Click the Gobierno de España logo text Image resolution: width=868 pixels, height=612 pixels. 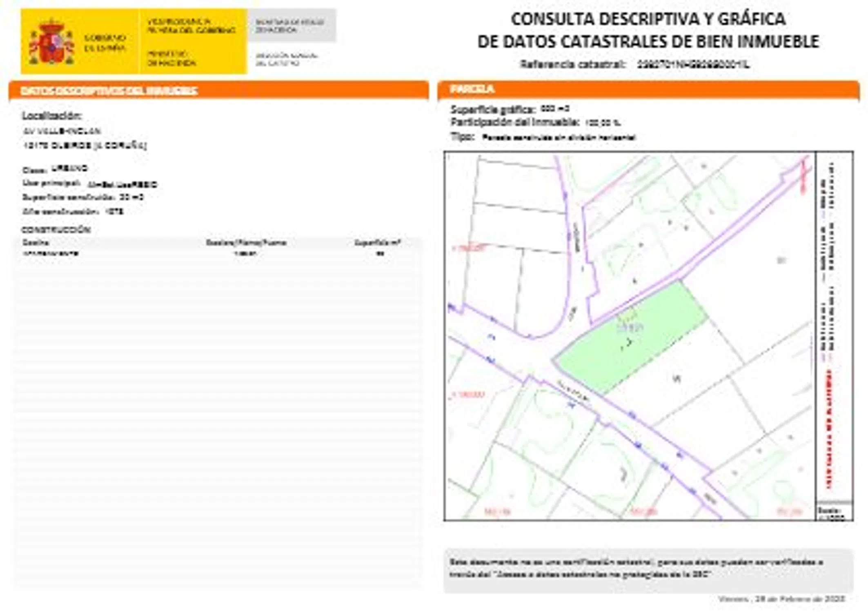105,43
